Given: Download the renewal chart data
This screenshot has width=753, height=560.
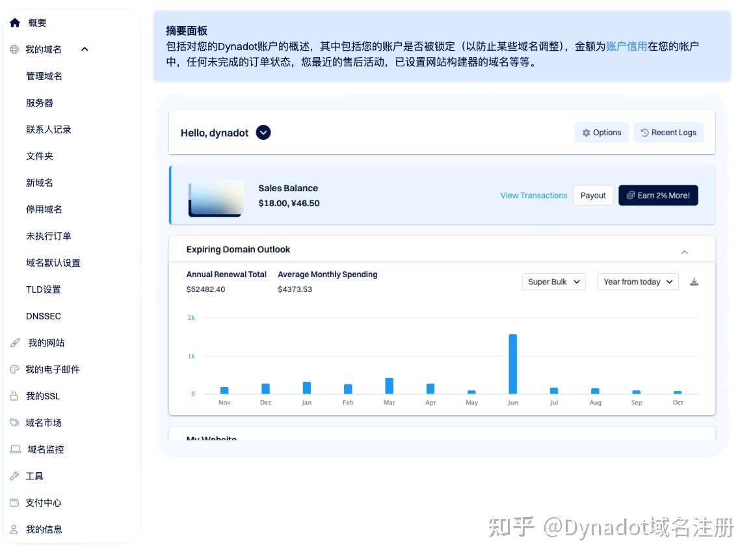Looking at the screenshot, I should [694, 282].
